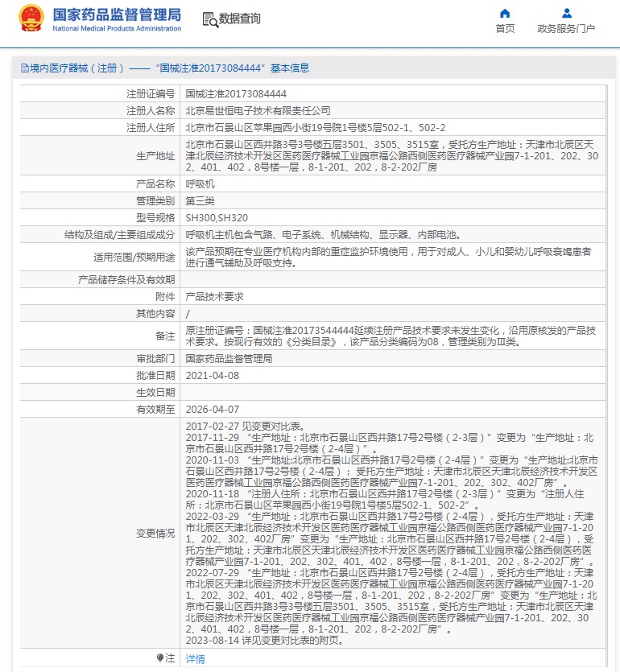
Task: Click the document icon before 境内医疗器械
Action: pyautogui.click(x=24, y=68)
